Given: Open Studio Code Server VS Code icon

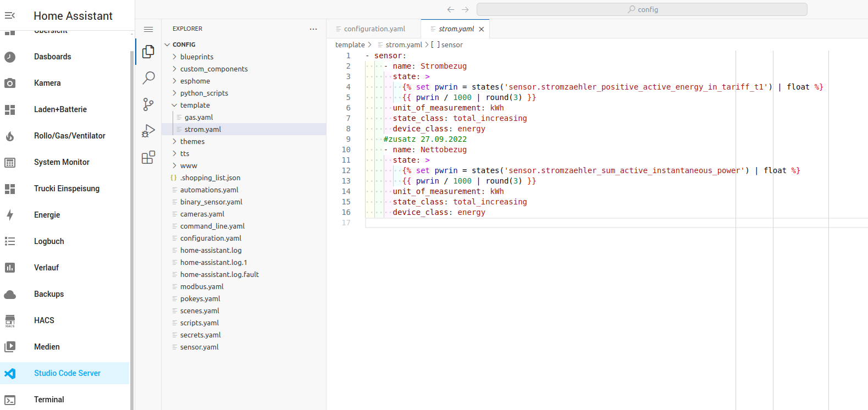Looking at the screenshot, I should [10, 373].
